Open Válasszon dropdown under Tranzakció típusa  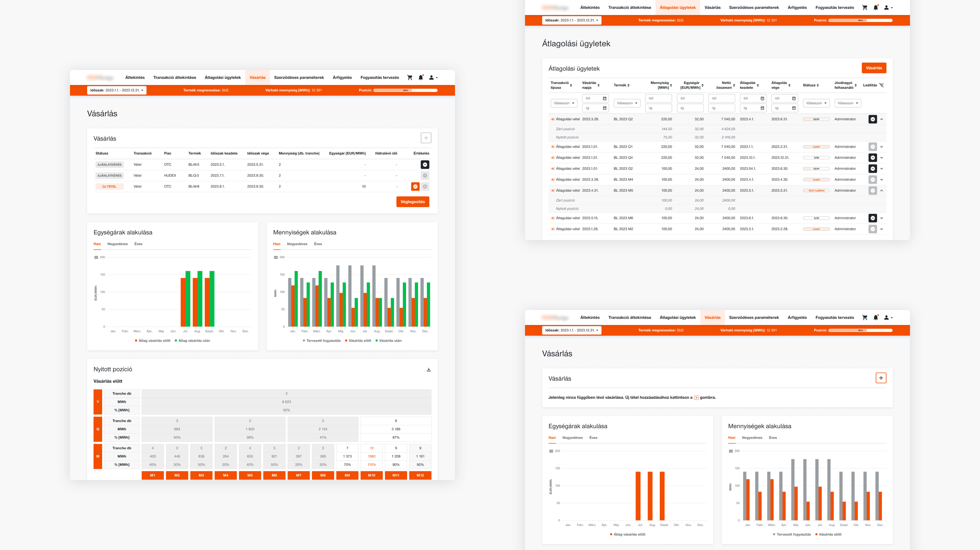(x=564, y=103)
